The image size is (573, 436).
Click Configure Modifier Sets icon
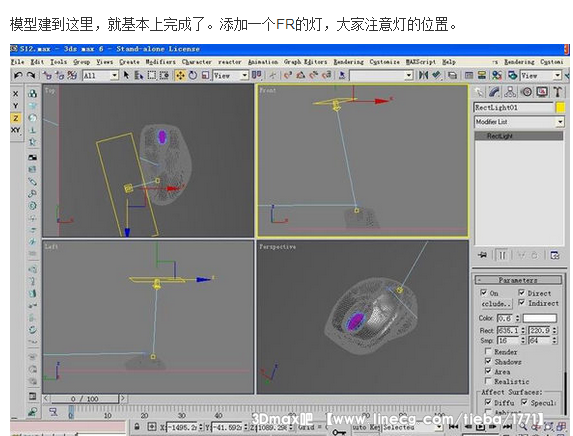tap(555, 255)
